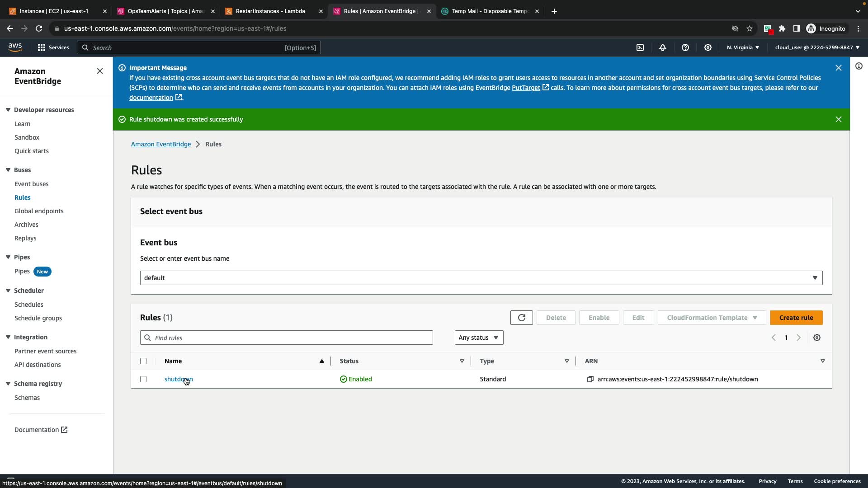
Task: Click the notifications bell icon
Action: point(663,47)
